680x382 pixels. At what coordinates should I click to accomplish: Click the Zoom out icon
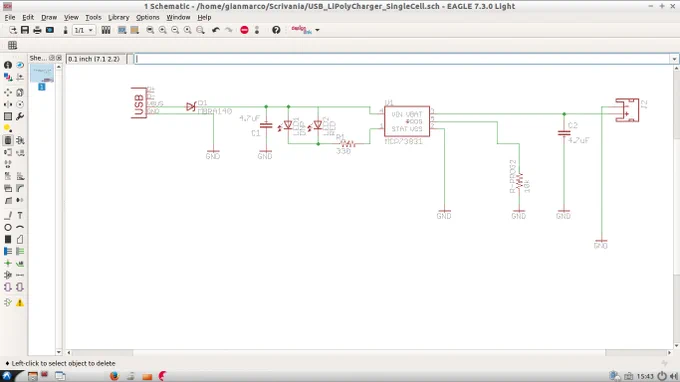(175, 30)
